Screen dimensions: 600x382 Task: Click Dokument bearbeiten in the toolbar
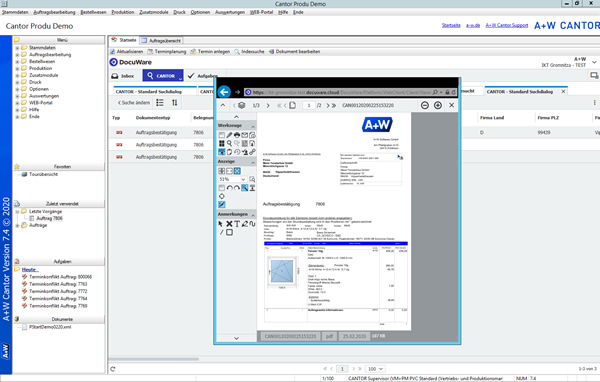(294, 52)
